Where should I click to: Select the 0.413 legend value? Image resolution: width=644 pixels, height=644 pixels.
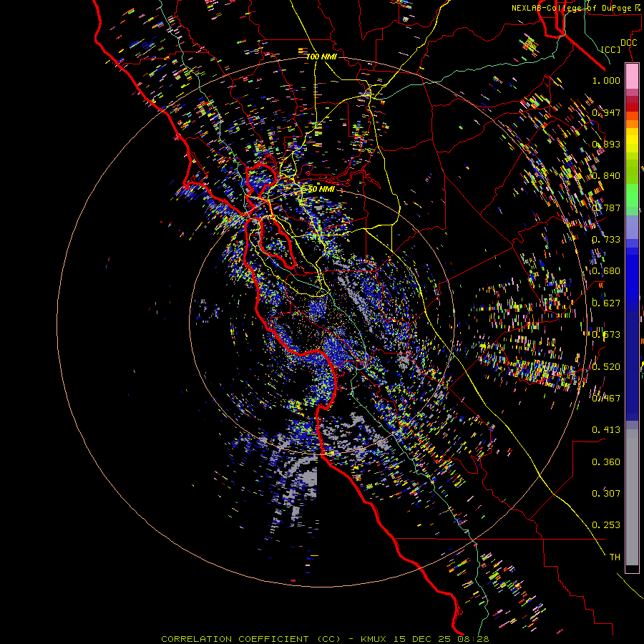coord(606,430)
